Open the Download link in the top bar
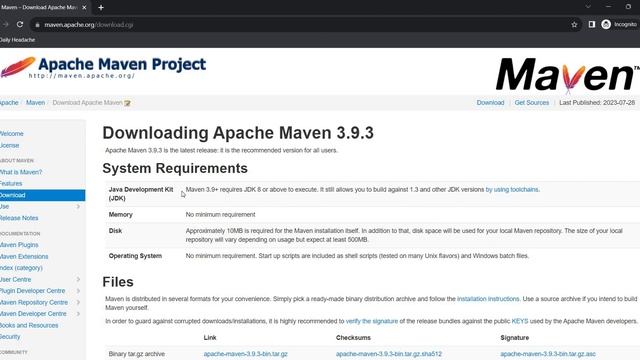This screenshot has width=640, height=360. pyautogui.click(x=490, y=102)
